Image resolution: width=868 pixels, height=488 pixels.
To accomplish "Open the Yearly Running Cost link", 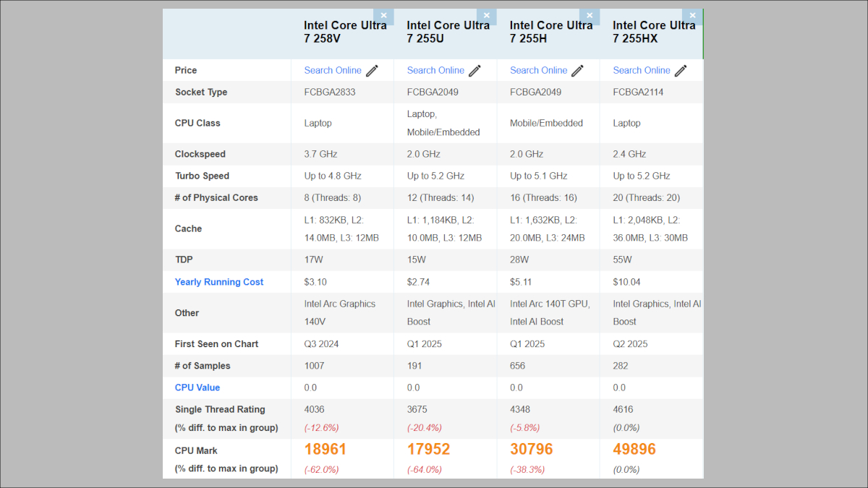I will (219, 282).
